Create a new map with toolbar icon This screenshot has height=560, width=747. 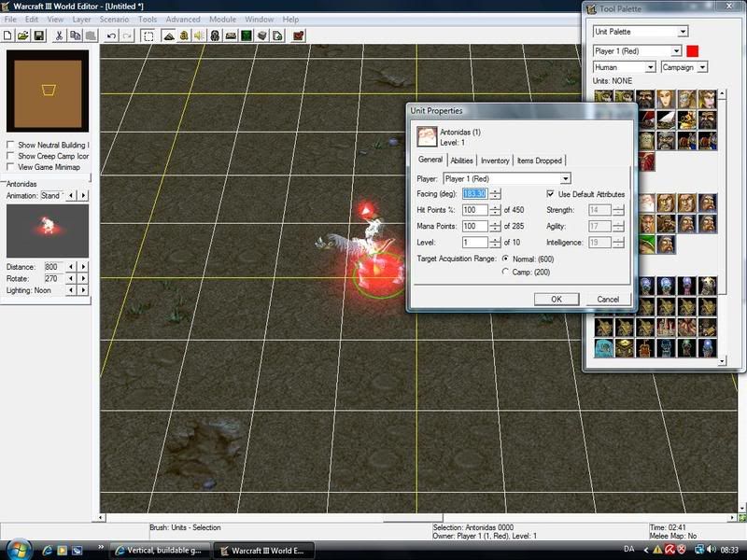pyautogui.click(x=8, y=35)
